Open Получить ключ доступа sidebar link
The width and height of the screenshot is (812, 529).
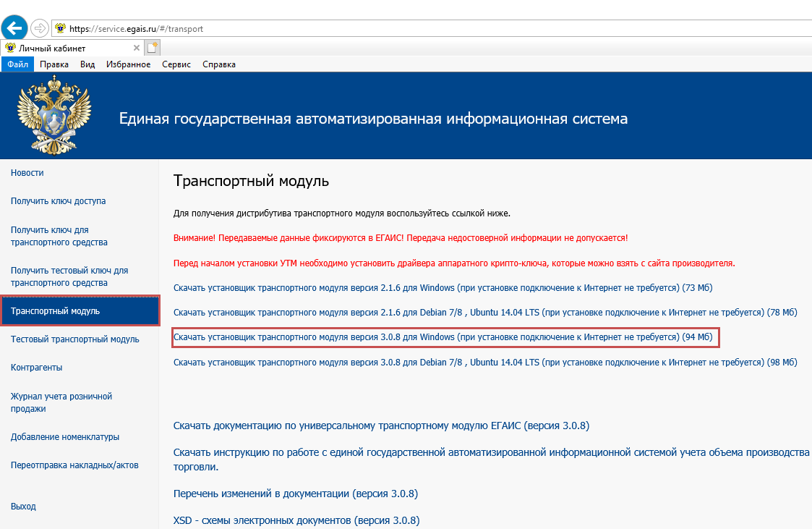[x=58, y=200]
